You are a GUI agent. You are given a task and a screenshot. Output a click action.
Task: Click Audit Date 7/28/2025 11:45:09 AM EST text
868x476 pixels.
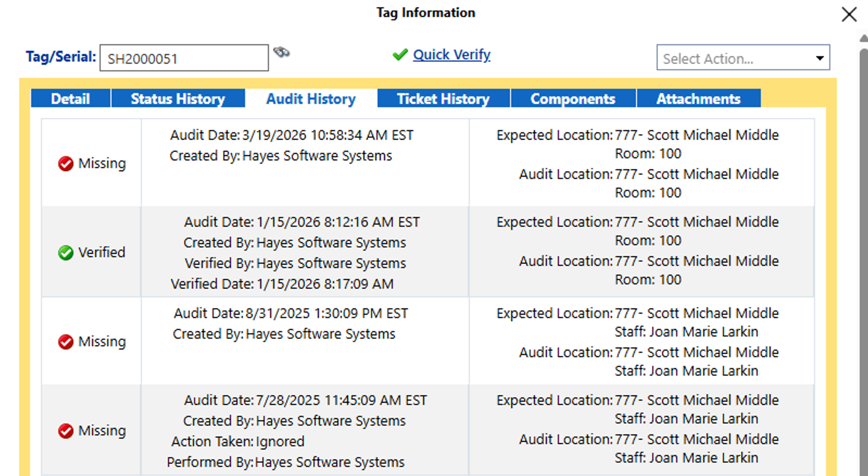point(305,400)
